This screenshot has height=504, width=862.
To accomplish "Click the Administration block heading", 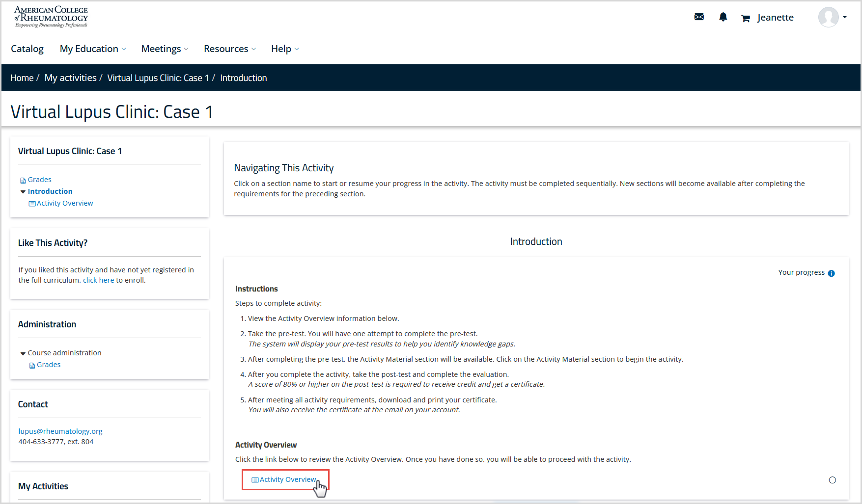I will click(47, 324).
